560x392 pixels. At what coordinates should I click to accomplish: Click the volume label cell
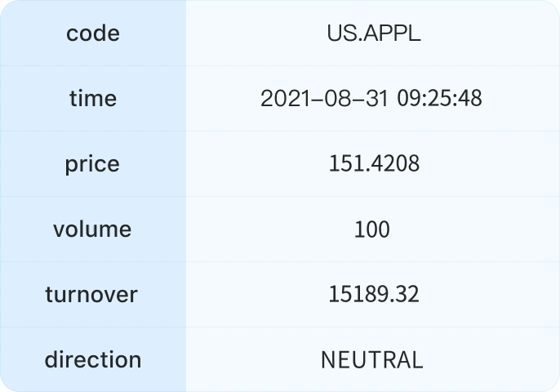pyautogui.click(x=93, y=229)
